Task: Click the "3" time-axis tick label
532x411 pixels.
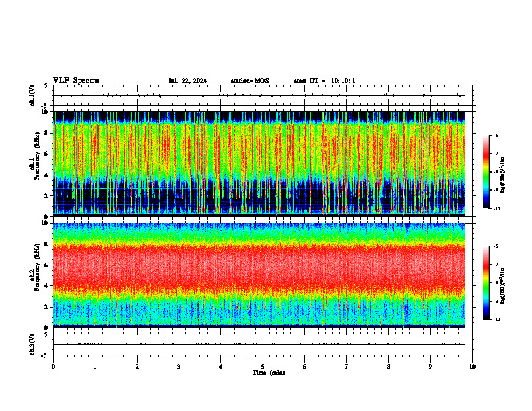Action: coord(179,367)
